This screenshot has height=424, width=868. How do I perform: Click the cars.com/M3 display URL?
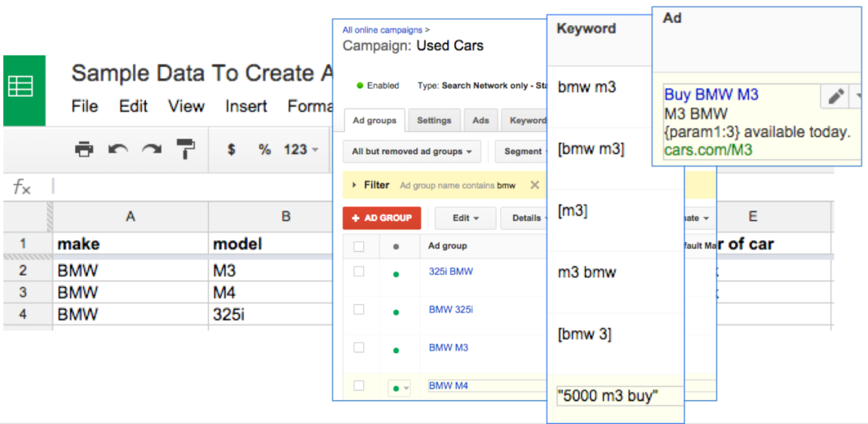[708, 149]
